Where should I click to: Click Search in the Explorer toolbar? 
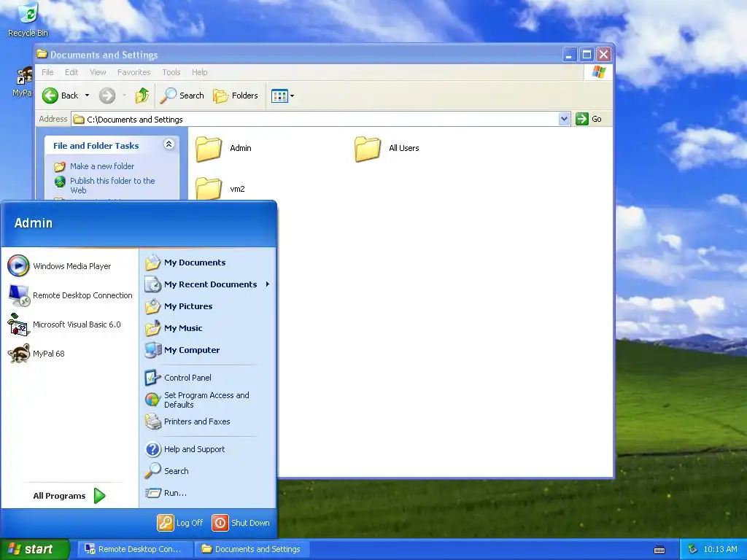pyautogui.click(x=182, y=96)
